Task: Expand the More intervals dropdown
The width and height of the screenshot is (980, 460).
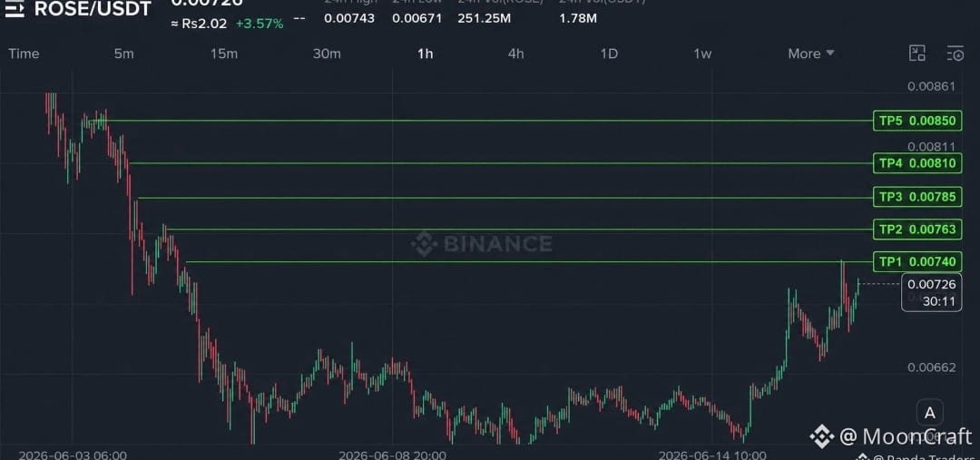Action: coord(810,54)
